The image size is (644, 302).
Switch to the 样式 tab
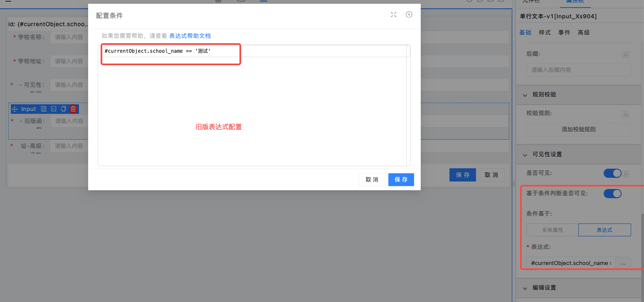[545, 32]
